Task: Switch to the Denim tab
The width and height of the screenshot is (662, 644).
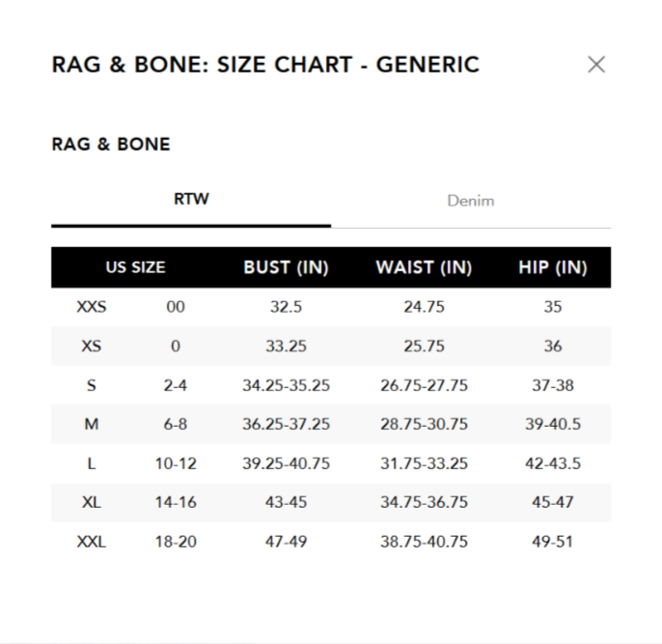Action: pos(471,201)
